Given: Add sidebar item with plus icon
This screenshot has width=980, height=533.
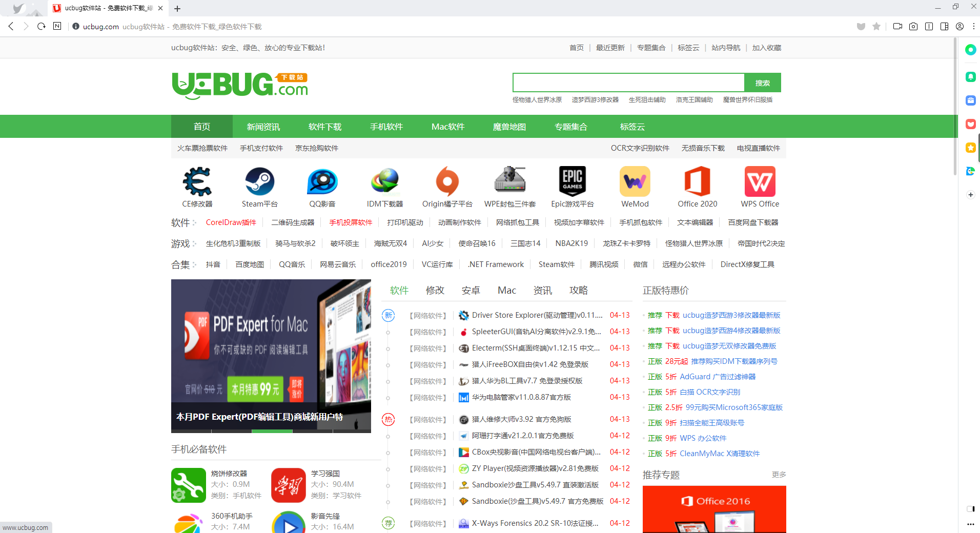Looking at the screenshot, I should coord(970,195).
